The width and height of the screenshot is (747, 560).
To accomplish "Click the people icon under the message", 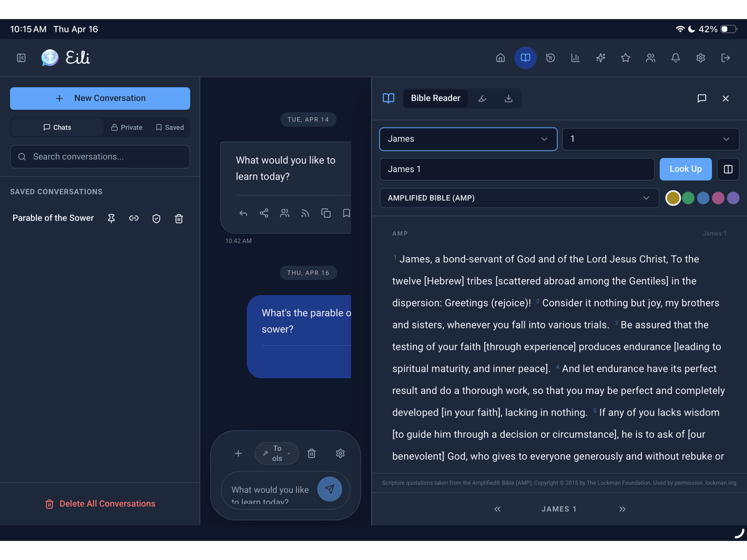I will (285, 213).
